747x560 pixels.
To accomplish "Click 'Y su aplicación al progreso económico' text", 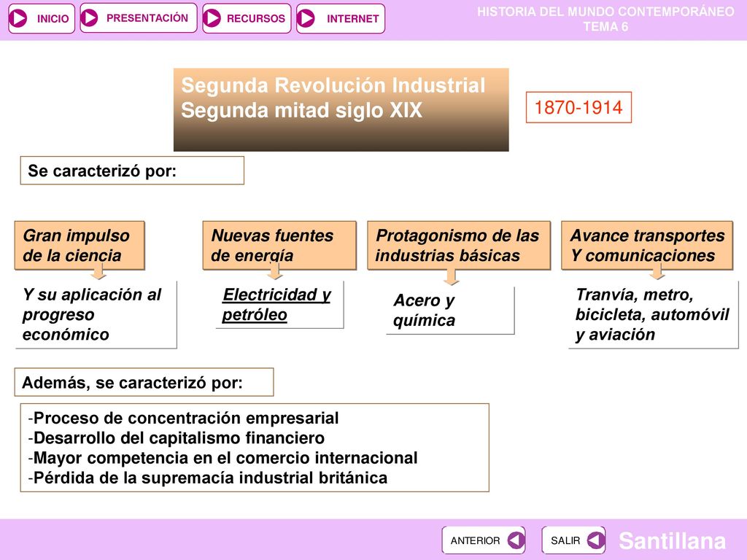I will click(92, 315).
